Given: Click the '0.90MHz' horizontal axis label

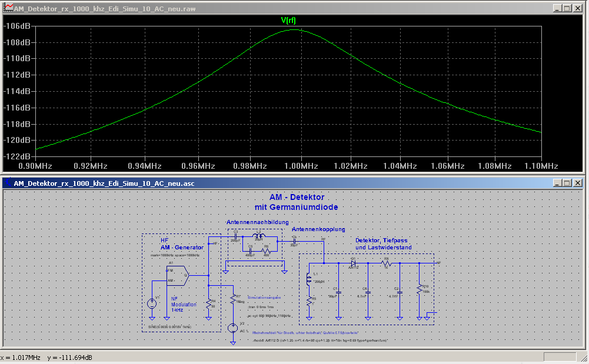Looking at the screenshot, I should click(35, 166).
